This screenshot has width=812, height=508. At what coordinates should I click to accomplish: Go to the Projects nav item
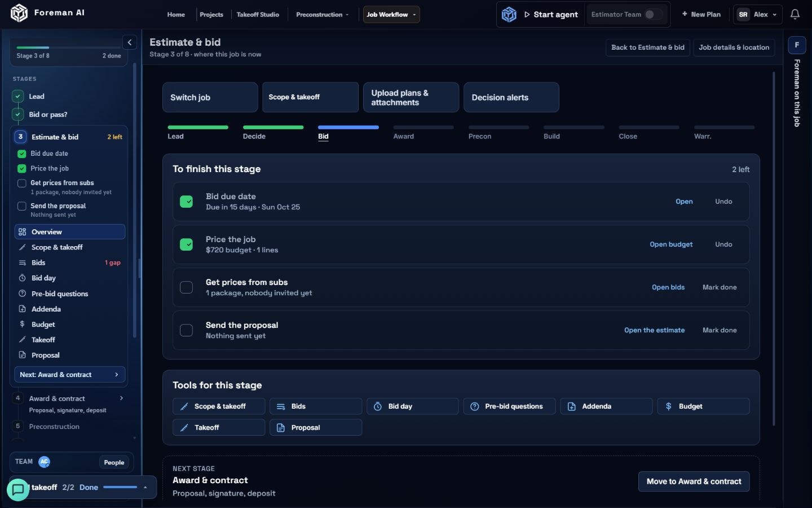click(211, 15)
